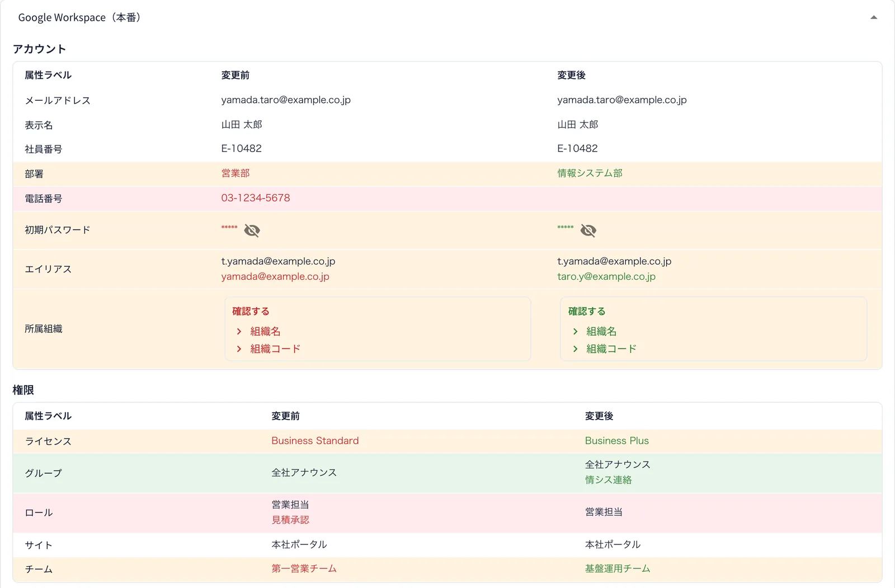Click the チーム row label
The image size is (895, 588).
pyautogui.click(x=39, y=570)
